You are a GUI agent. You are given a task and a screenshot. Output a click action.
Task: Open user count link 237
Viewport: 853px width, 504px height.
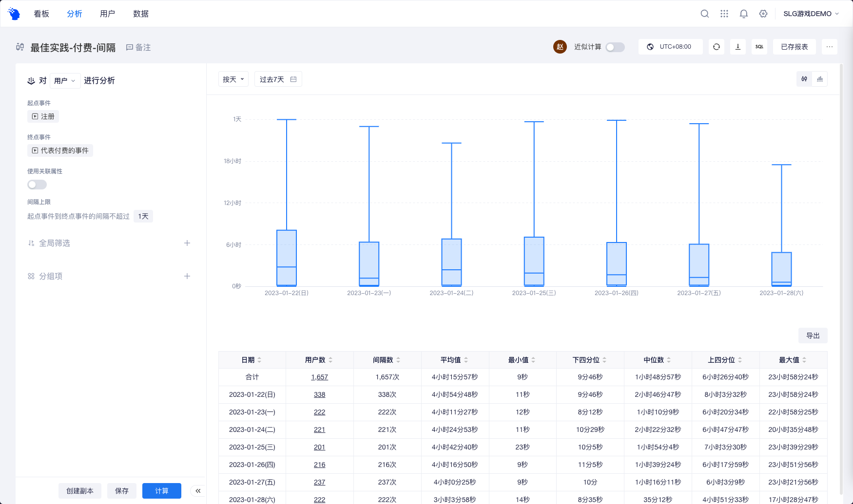coord(320,482)
